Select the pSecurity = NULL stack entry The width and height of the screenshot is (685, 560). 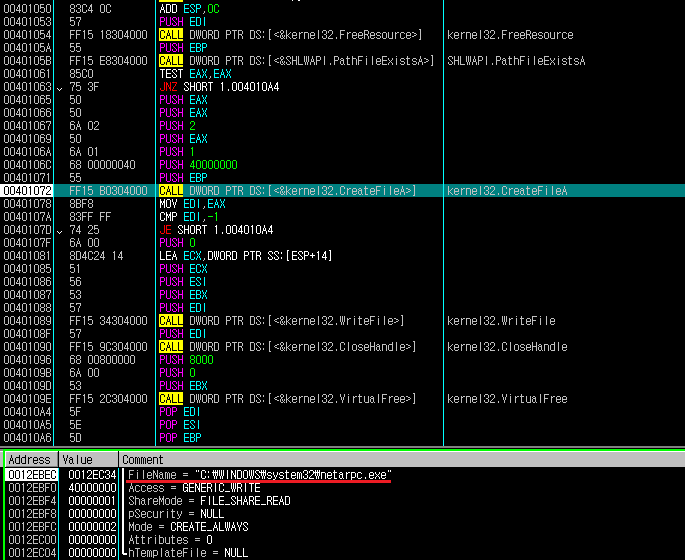pos(176,514)
